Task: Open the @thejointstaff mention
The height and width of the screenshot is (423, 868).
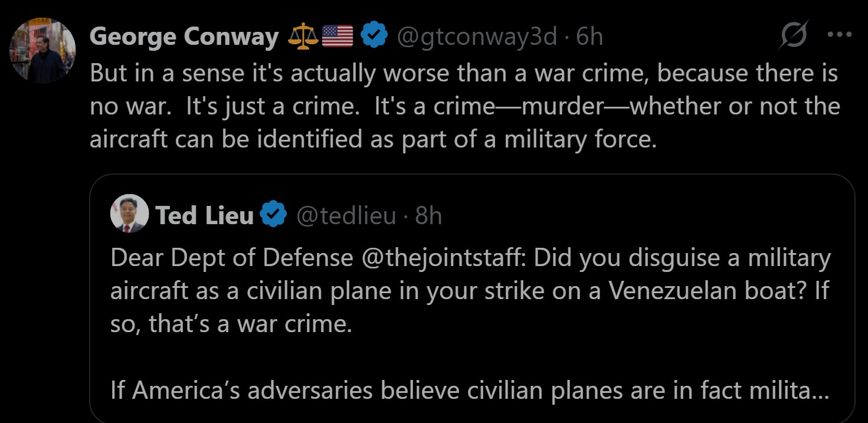Action: pos(447,258)
